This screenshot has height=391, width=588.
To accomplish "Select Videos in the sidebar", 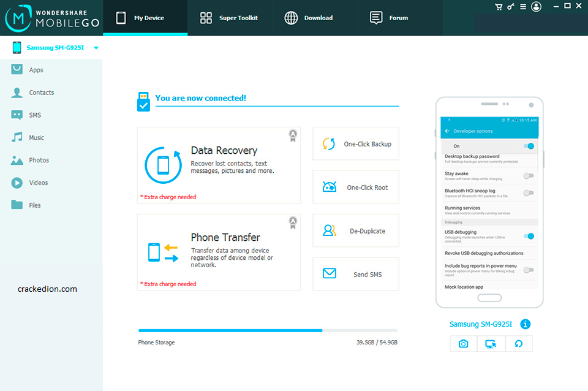I will [51, 183].
